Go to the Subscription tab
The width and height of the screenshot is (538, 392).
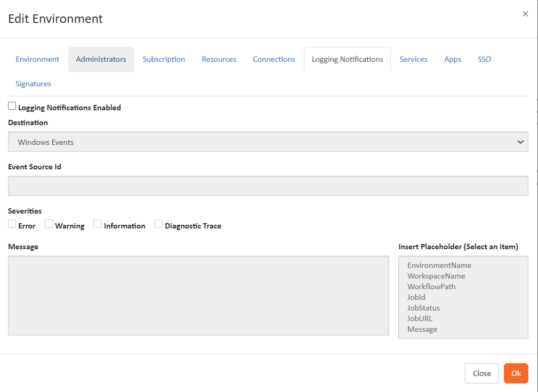[x=164, y=59]
